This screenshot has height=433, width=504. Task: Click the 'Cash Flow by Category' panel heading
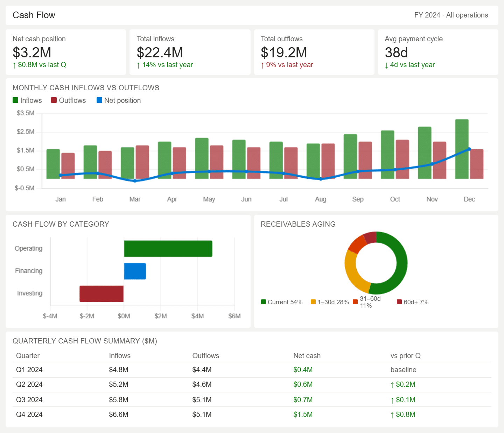click(61, 224)
